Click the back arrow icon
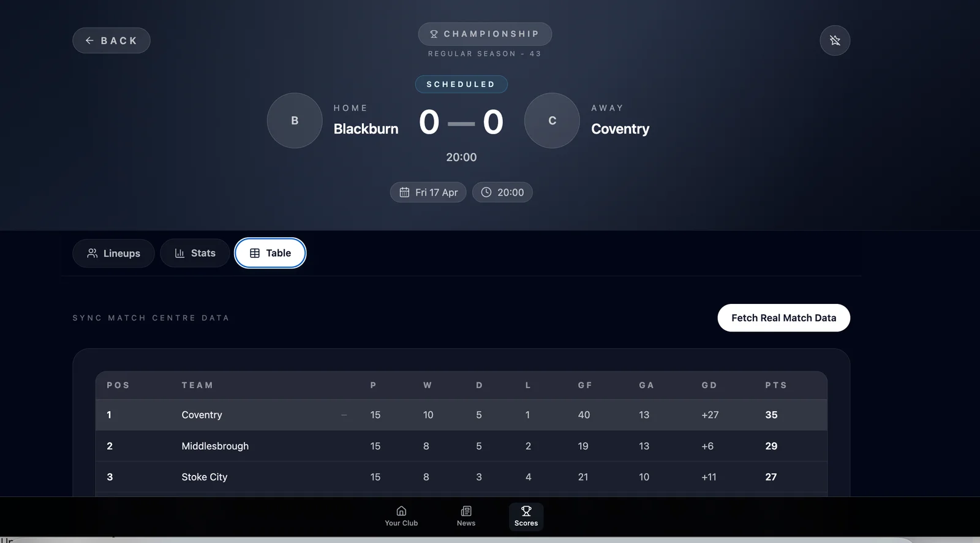The image size is (980, 543). (x=89, y=40)
